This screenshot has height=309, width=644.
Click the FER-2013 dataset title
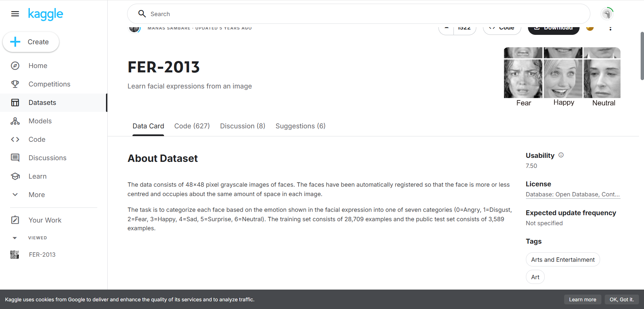[x=164, y=67]
